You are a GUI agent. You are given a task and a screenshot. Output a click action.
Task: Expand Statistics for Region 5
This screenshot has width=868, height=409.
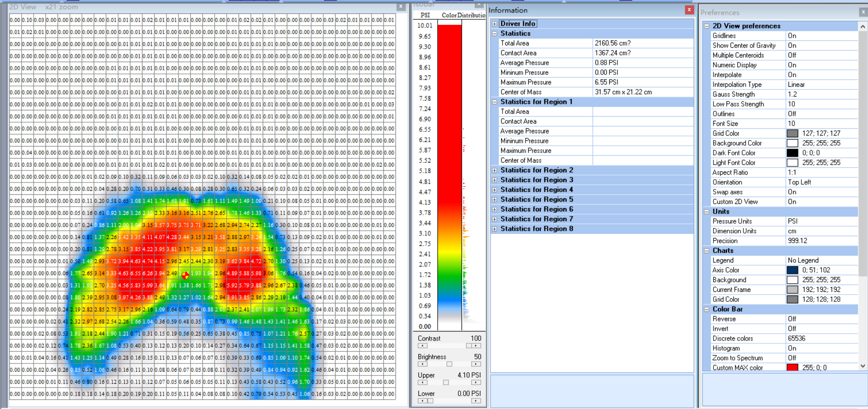point(495,199)
